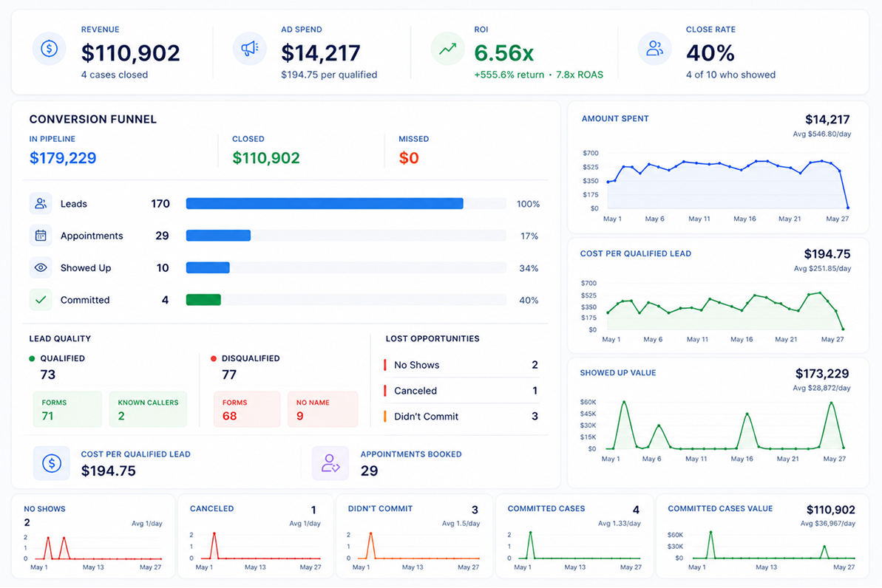Click the 40% close rate value
The height and width of the screenshot is (588, 882).
coord(710,53)
